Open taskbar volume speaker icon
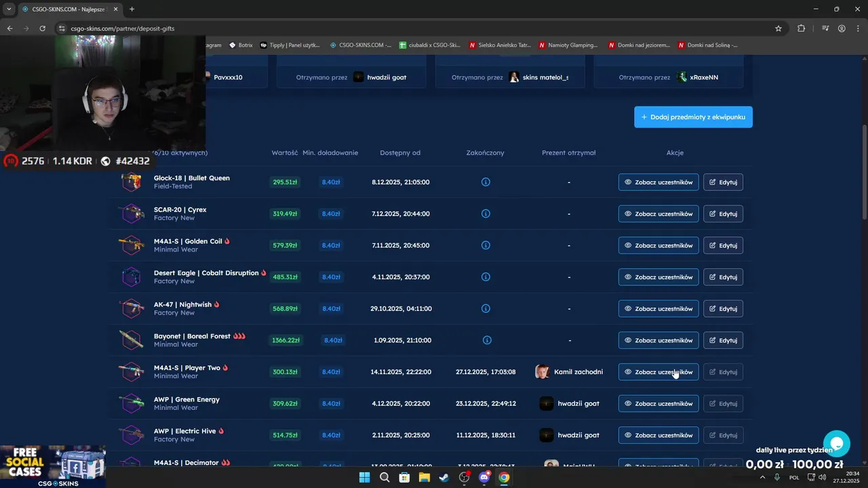This screenshot has height=488, width=868. [x=823, y=477]
